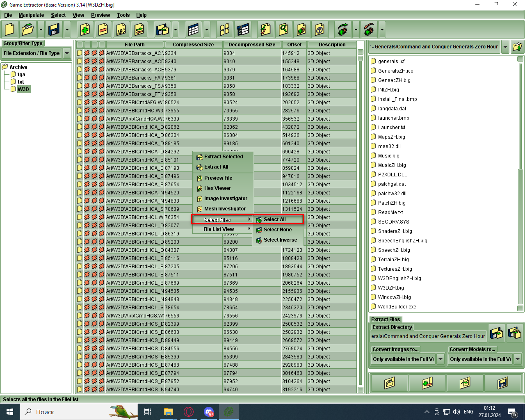Open File Explorer from taskbar
The height and width of the screenshot is (420, 525).
point(168,412)
